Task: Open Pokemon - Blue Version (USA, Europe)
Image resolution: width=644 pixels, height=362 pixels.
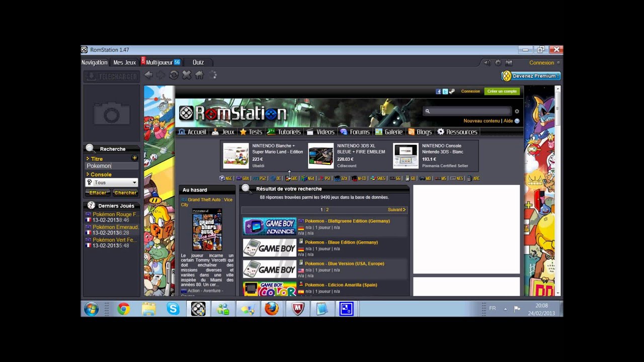Action: [344, 263]
